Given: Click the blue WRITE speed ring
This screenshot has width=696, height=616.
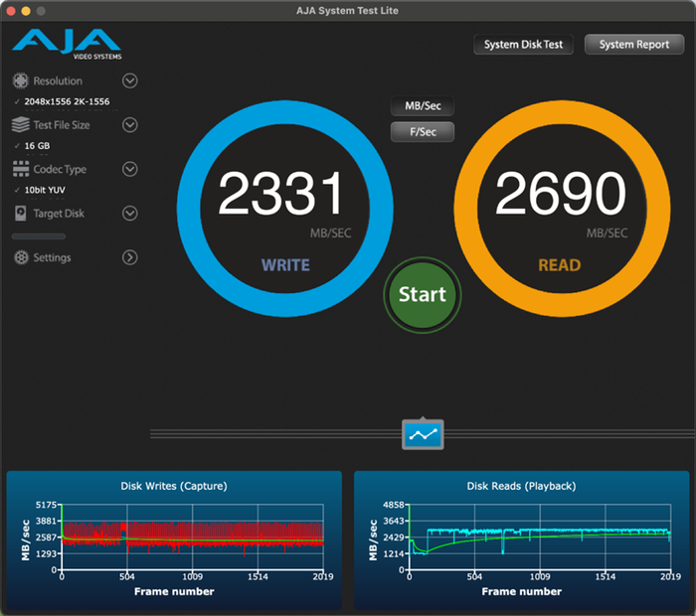Looking at the screenshot, I should (284, 209).
